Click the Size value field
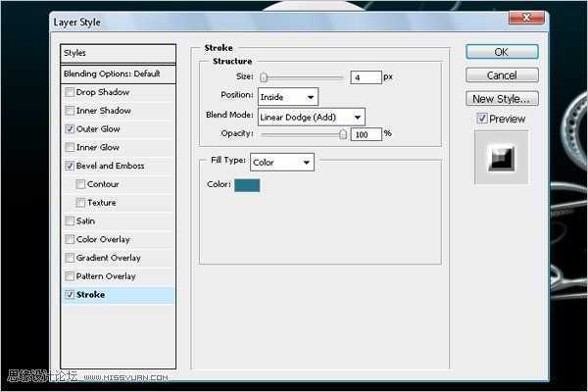The width and height of the screenshot is (588, 392). pos(366,77)
